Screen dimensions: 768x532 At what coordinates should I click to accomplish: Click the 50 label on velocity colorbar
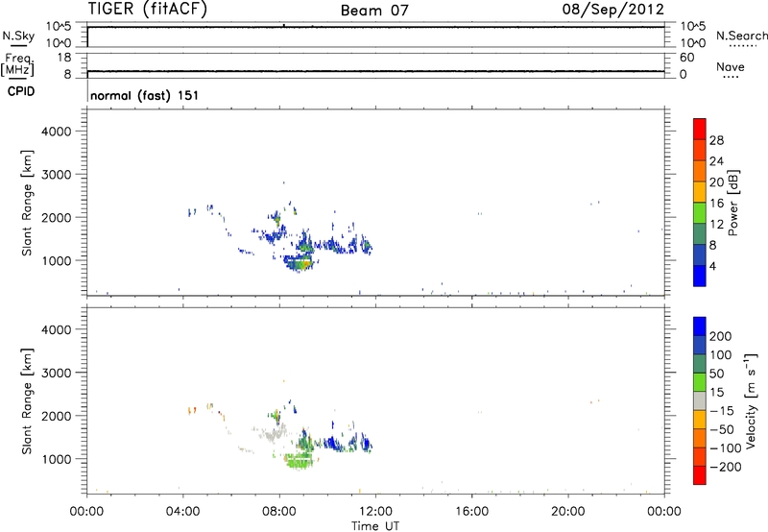coord(716,374)
